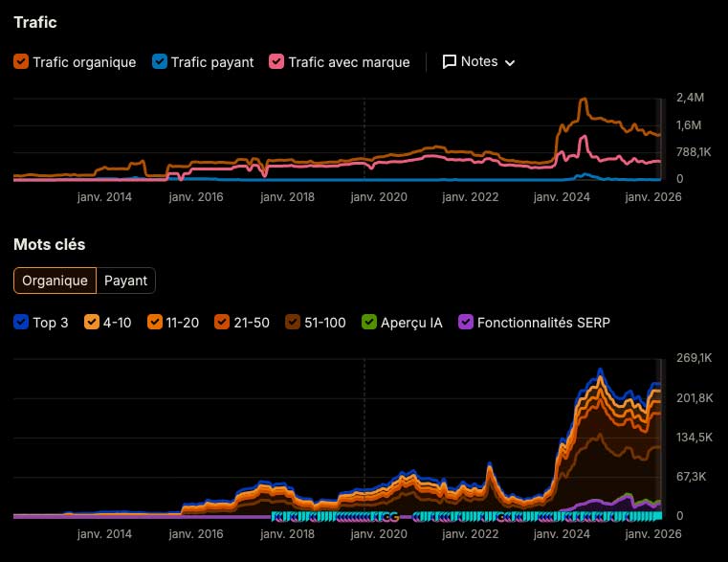Uncheck the 4-10 positions checkbox

92,322
